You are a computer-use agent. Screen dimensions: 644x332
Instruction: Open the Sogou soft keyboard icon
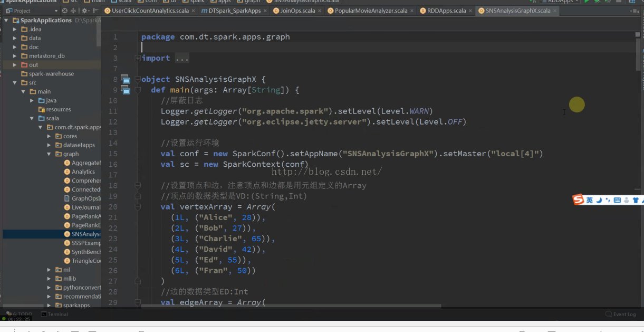(617, 200)
